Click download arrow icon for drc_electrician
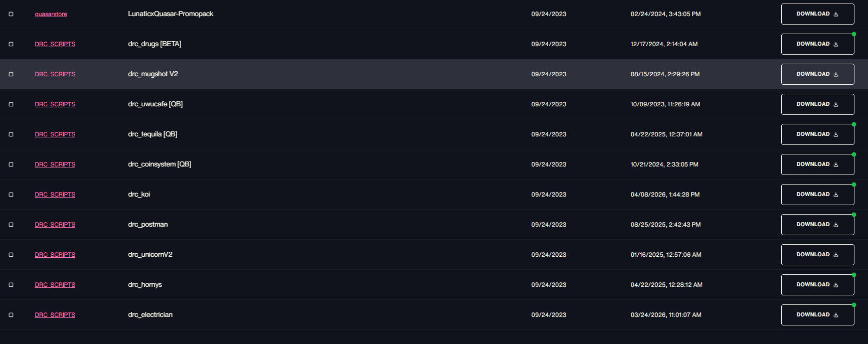 click(836, 315)
